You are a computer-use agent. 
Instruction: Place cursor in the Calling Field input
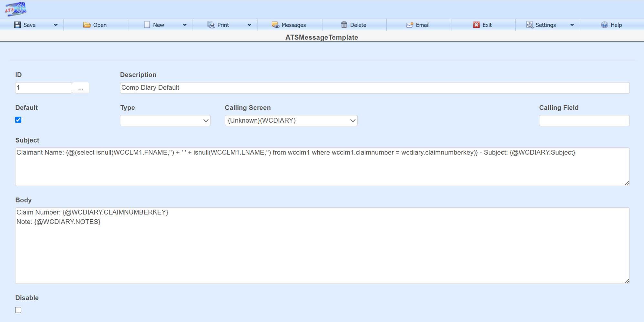pos(584,120)
